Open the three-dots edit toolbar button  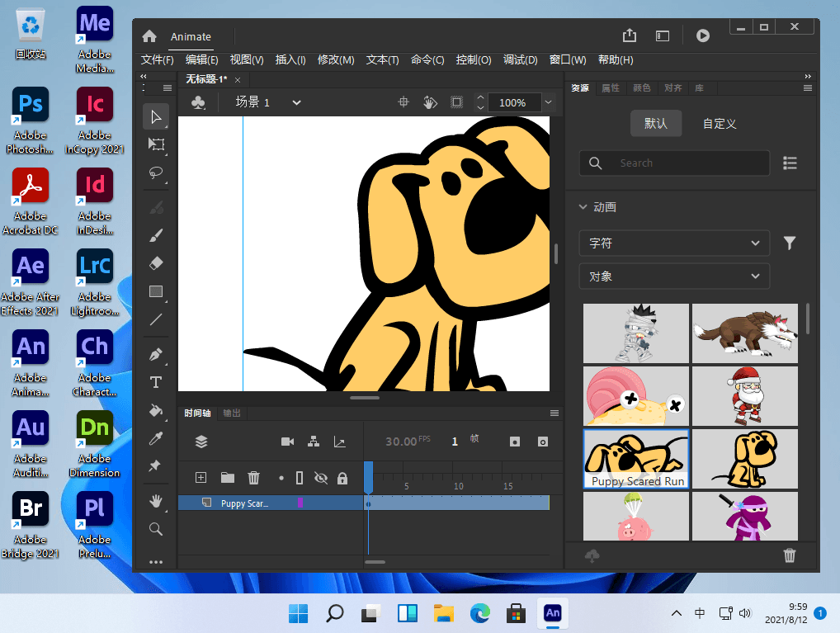point(156,562)
